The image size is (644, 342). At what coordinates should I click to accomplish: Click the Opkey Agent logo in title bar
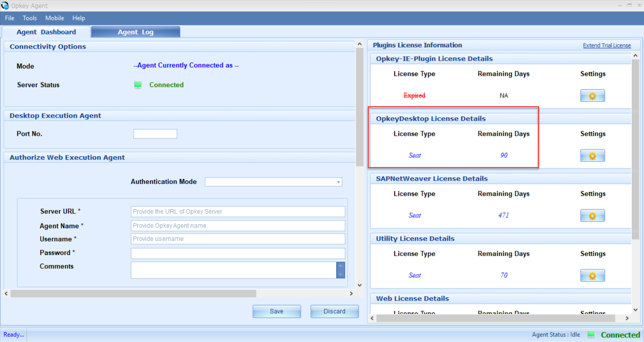(5, 6)
